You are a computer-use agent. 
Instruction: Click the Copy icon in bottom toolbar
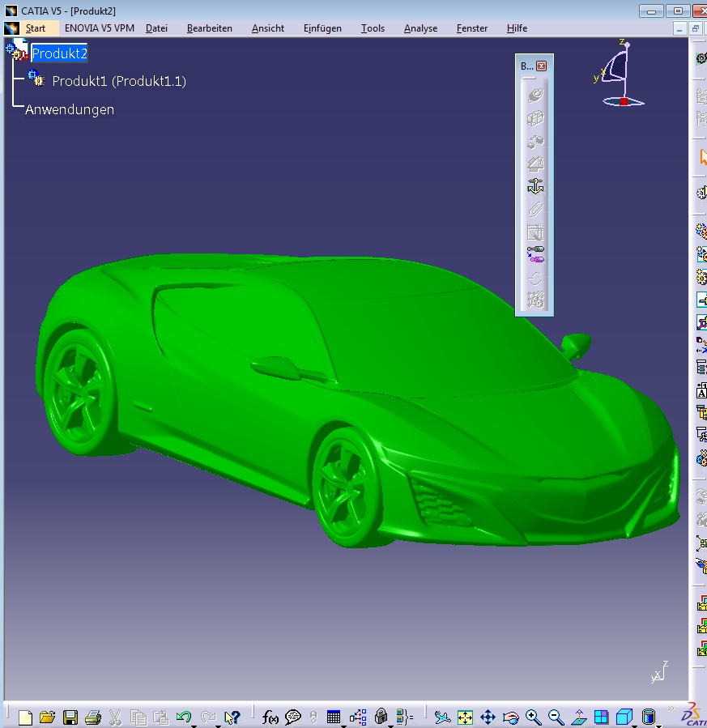[x=138, y=717]
